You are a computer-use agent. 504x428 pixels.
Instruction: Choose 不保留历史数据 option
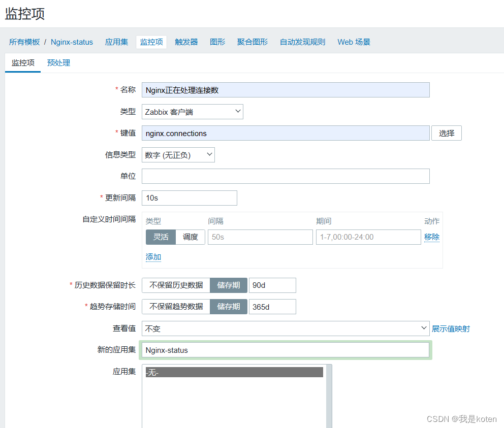click(x=176, y=285)
